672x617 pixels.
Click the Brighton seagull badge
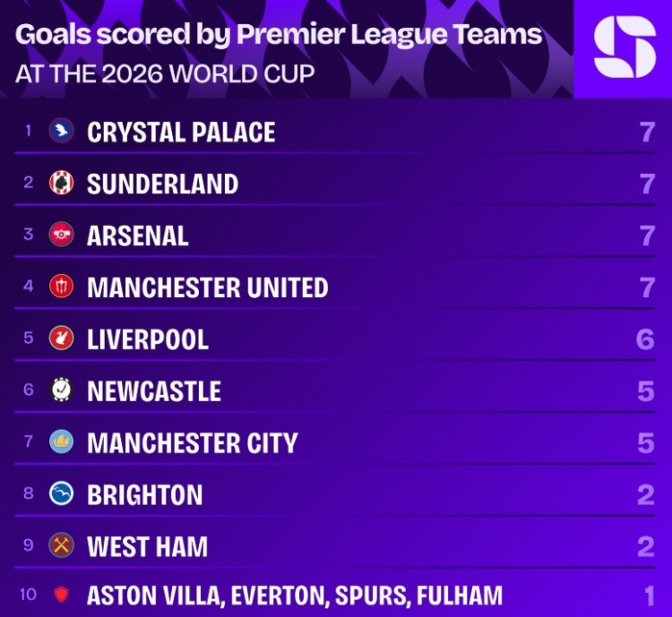(x=61, y=493)
